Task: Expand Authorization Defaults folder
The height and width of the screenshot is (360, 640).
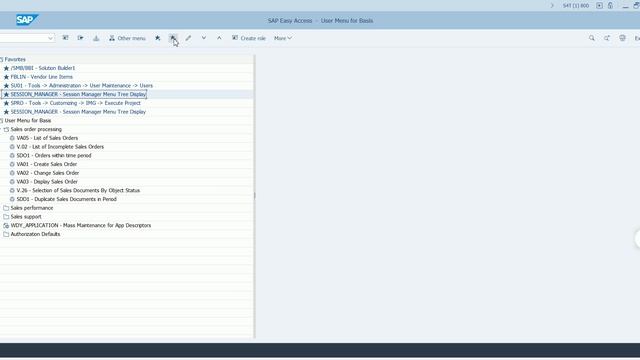Action: coord(6,234)
